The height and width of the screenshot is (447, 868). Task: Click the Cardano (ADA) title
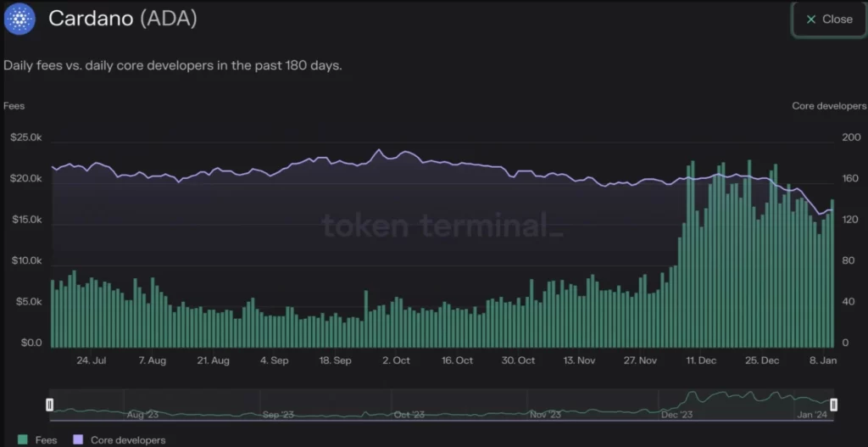[122, 19]
